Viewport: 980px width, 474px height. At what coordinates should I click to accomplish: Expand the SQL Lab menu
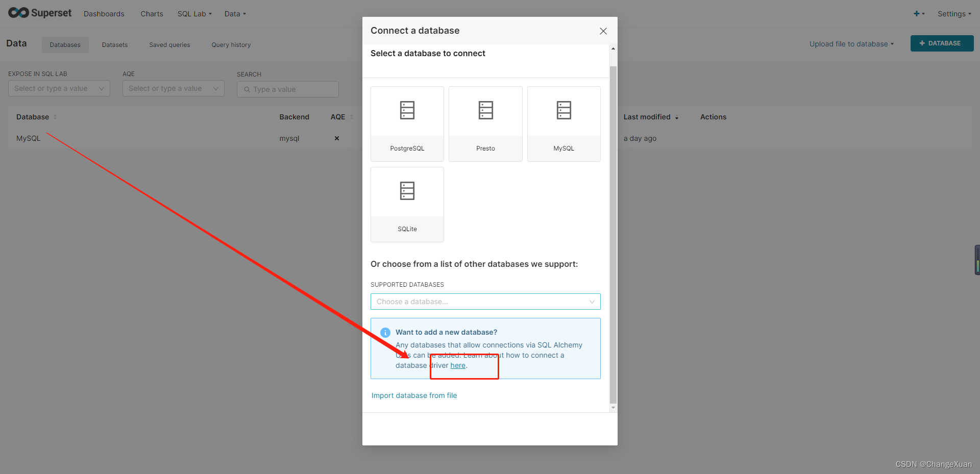[194, 14]
